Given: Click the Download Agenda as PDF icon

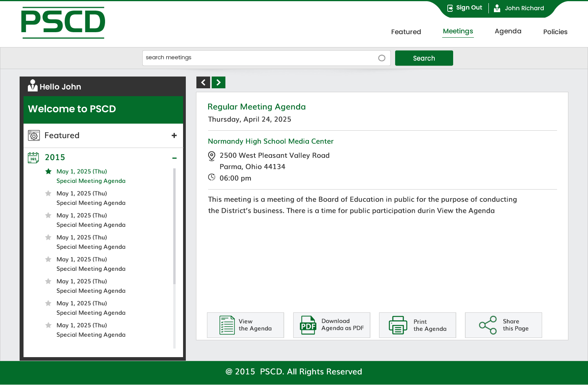Looking at the screenshot, I should [308, 325].
